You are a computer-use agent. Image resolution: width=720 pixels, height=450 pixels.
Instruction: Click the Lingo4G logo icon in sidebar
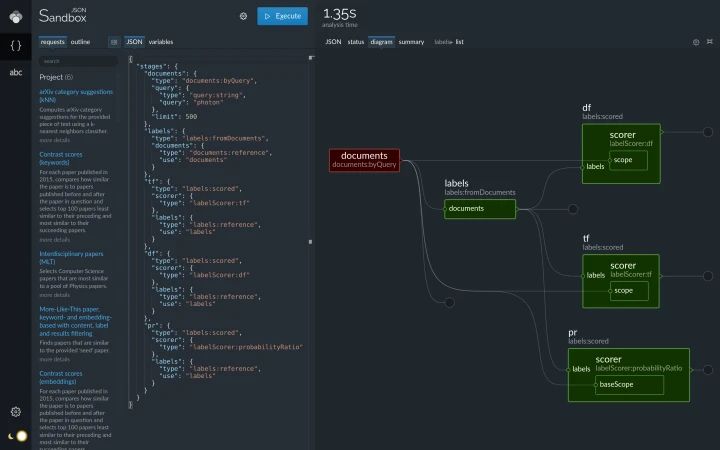[x=16, y=17]
